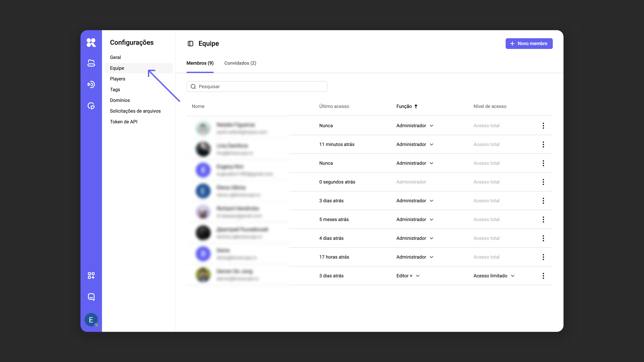The image size is (644, 362).
Task: Open Token de API section
Action: click(123, 122)
